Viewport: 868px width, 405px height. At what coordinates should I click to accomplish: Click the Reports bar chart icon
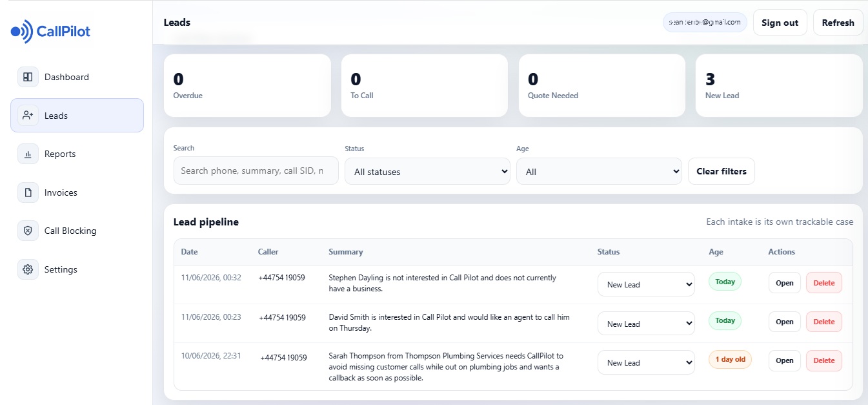(28, 154)
